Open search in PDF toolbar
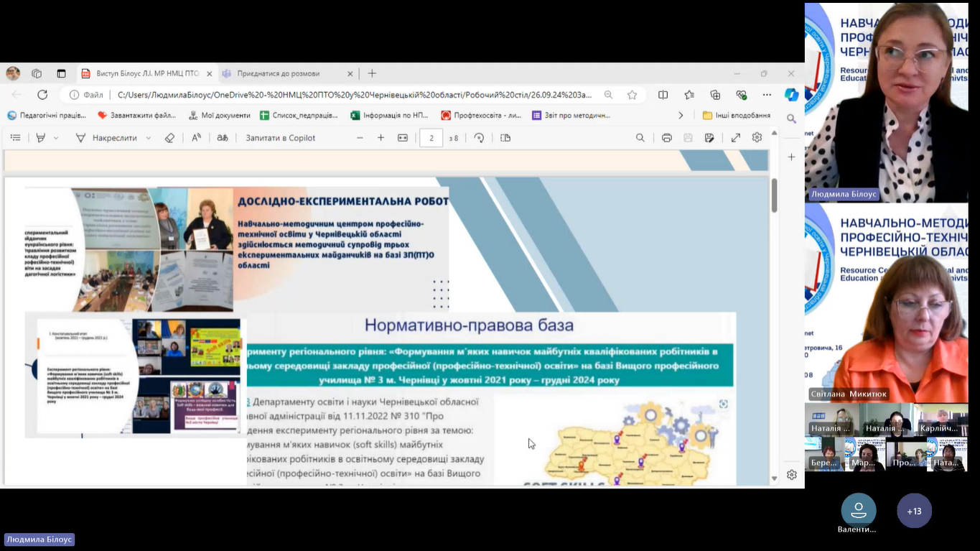 click(640, 138)
